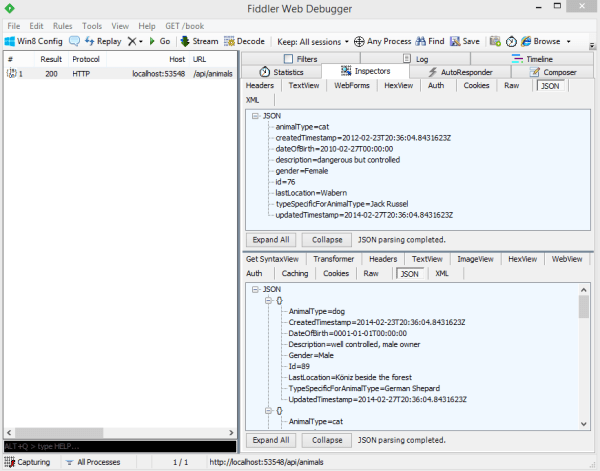The width and height of the screenshot is (600, 471).
Task: Select the response Caching tab
Action: pos(295,273)
